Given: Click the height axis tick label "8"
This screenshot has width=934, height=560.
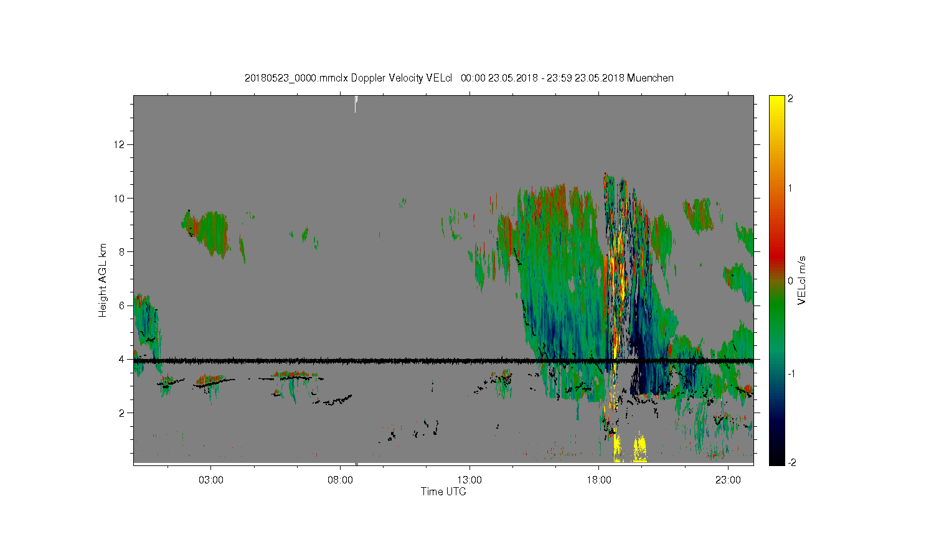Looking at the screenshot, I should coord(123,251).
